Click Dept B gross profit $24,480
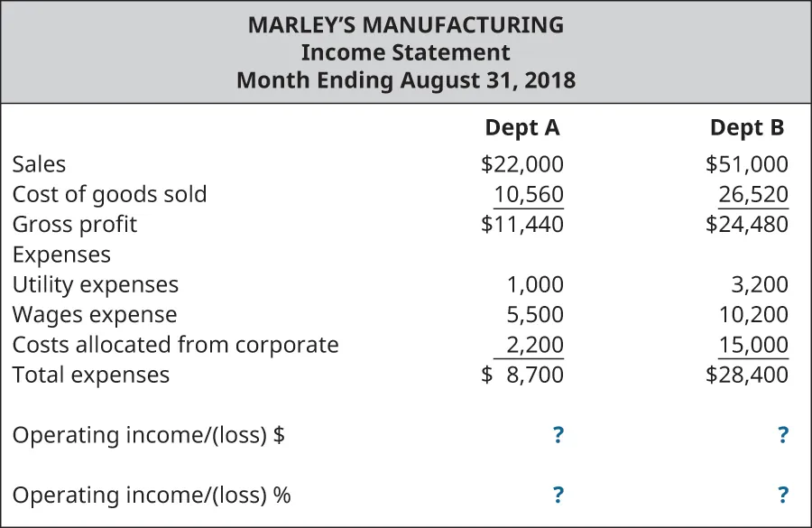 [747, 224]
